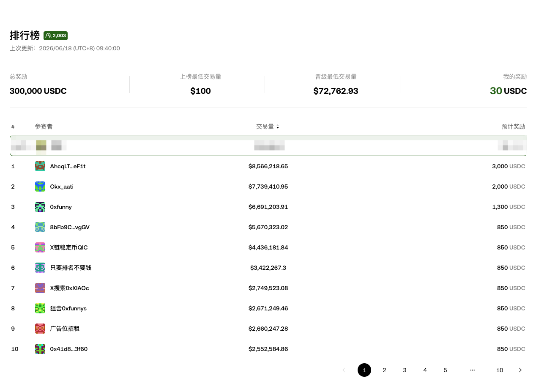The height and width of the screenshot is (392, 536).
Task: Click participant name X搜索0xXIAOc
Action: point(69,288)
